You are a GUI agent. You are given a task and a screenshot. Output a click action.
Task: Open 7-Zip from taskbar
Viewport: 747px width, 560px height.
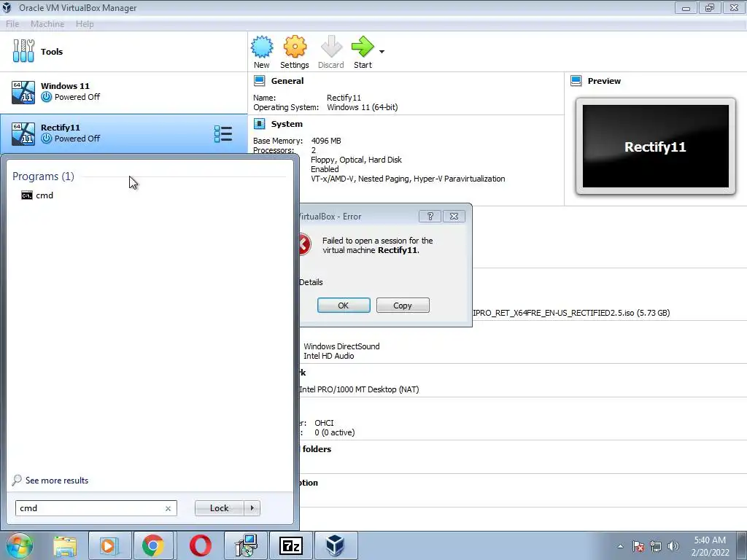[x=290, y=545]
